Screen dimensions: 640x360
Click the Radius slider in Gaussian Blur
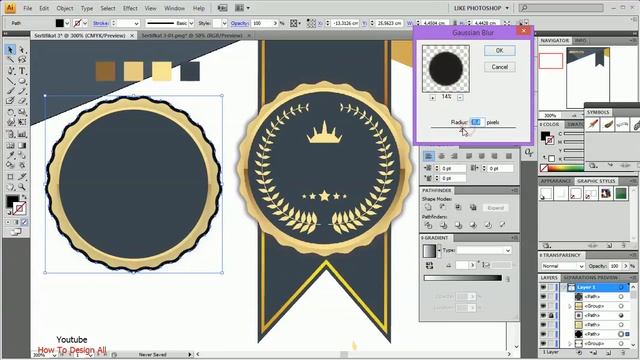coord(473,128)
